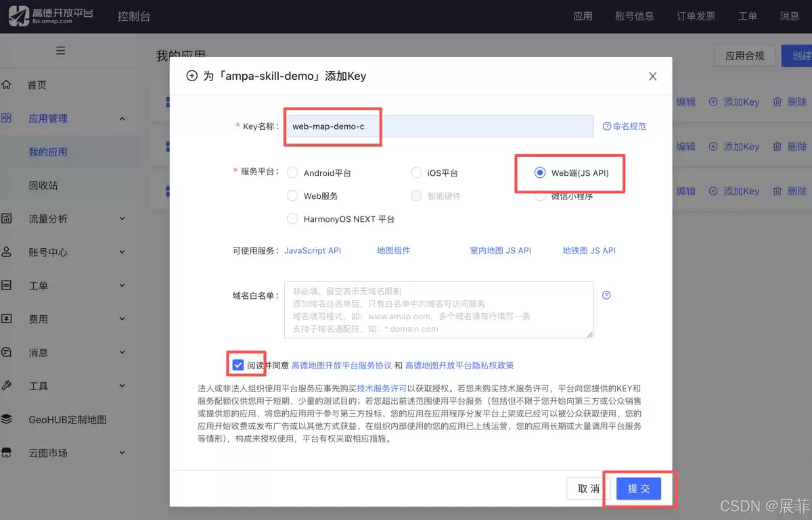
Task: Click the 控制台 header text
Action: click(x=134, y=16)
